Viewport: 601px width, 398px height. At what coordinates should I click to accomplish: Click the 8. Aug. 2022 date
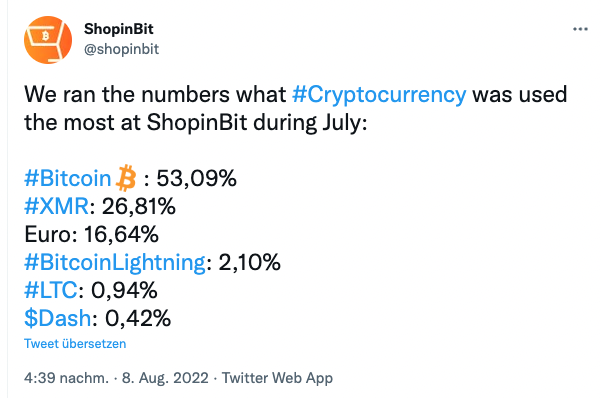165,378
